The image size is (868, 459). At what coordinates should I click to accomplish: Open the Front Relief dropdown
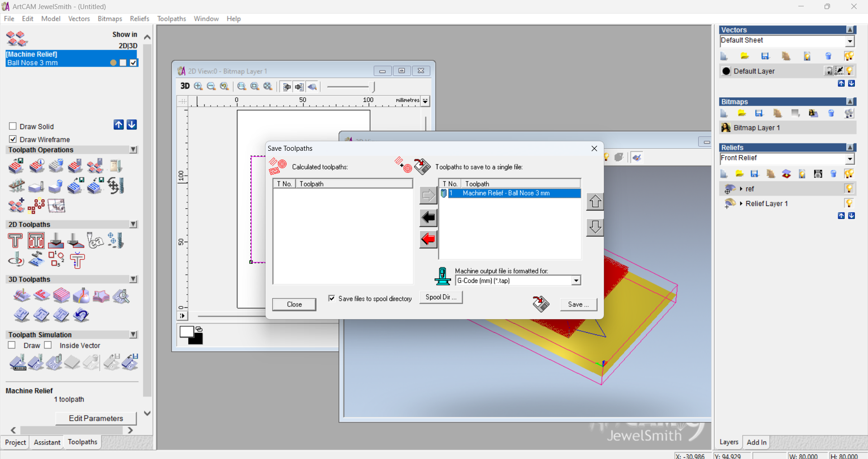point(850,159)
